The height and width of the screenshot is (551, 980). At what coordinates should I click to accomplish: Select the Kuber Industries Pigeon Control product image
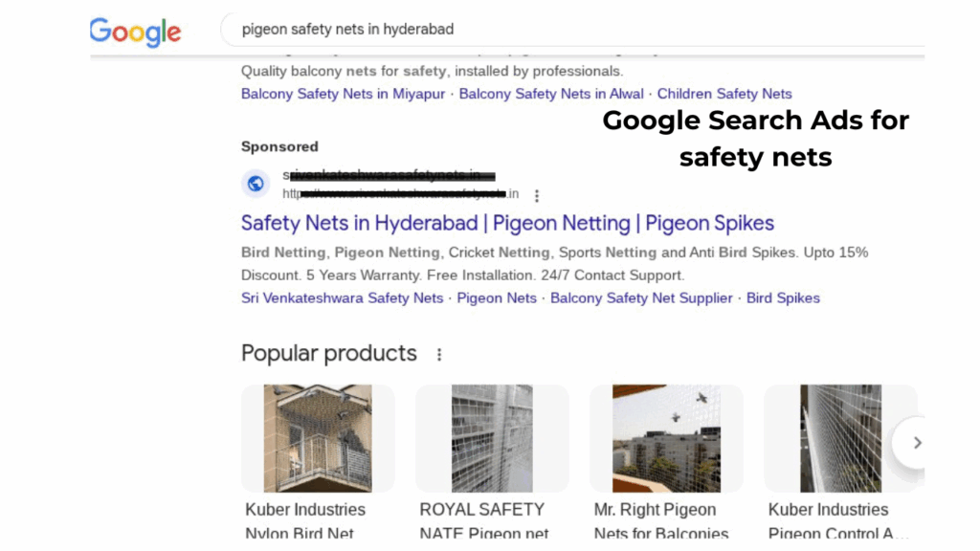click(x=840, y=438)
